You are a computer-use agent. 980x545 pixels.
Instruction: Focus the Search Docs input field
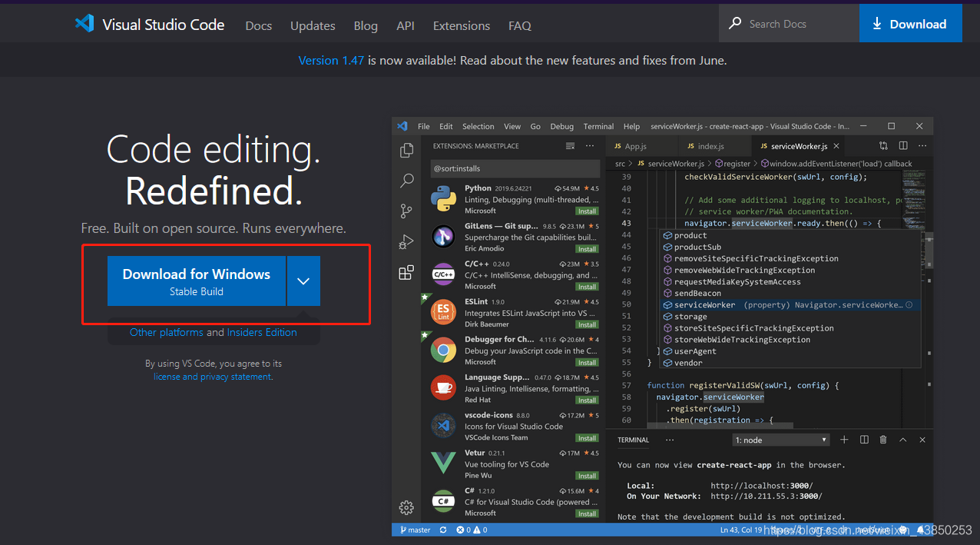point(789,23)
